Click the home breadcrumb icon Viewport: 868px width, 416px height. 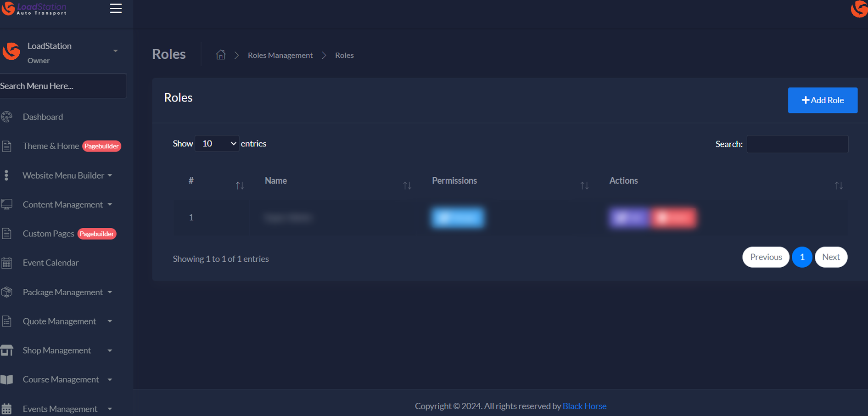[x=221, y=55]
